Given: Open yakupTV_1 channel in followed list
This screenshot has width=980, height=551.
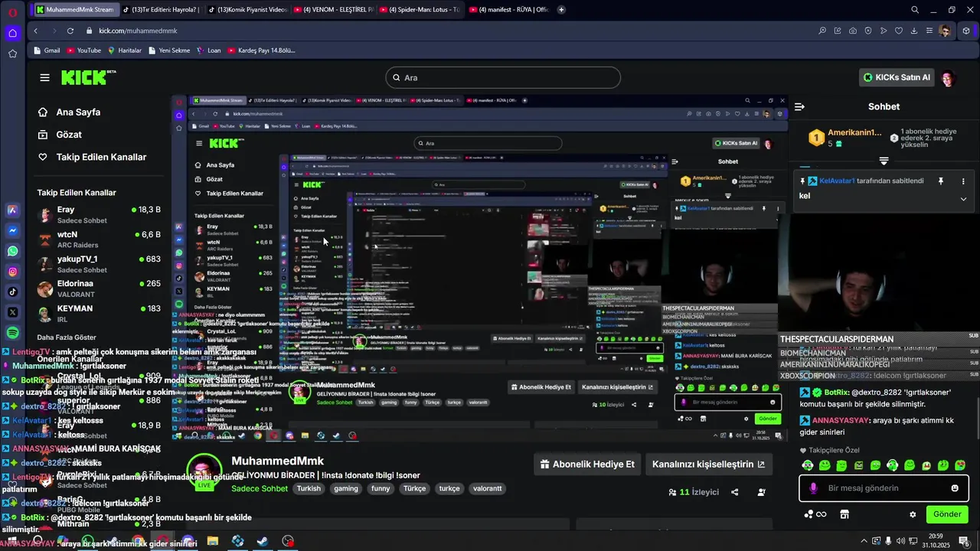Looking at the screenshot, I should pos(100,264).
